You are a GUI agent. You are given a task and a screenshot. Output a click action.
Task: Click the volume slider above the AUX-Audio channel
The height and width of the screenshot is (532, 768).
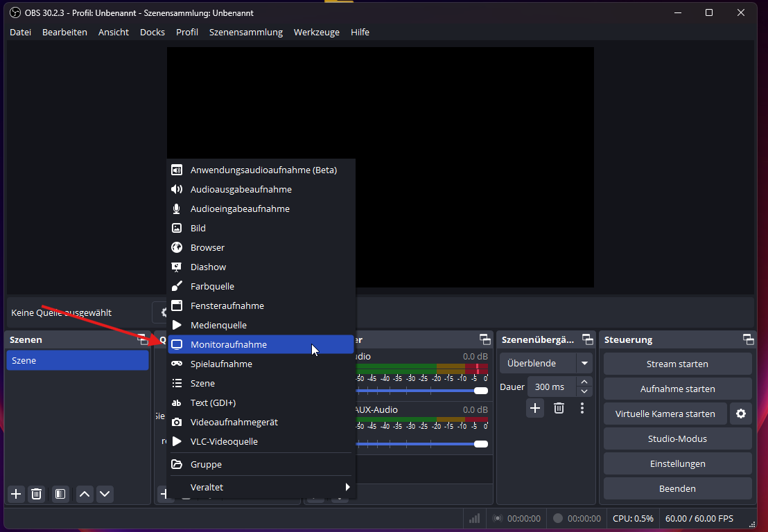421,391
